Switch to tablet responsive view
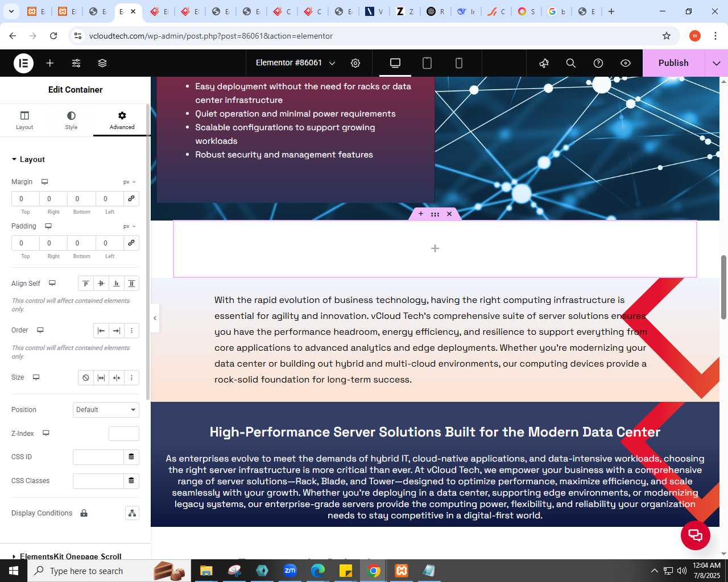This screenshot has height=582, width=728. 427,63
